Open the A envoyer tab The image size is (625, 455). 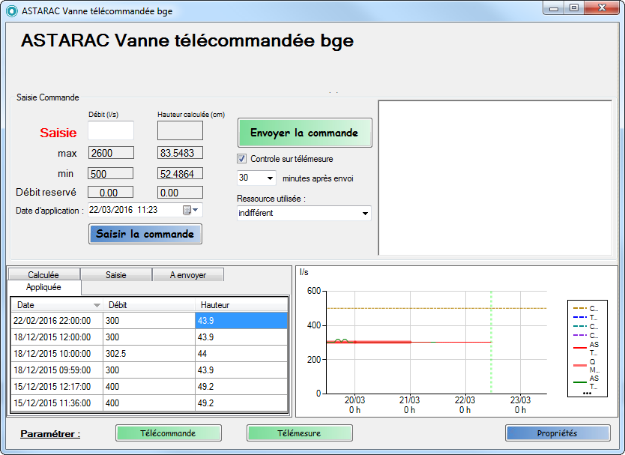tap(188, 275)
